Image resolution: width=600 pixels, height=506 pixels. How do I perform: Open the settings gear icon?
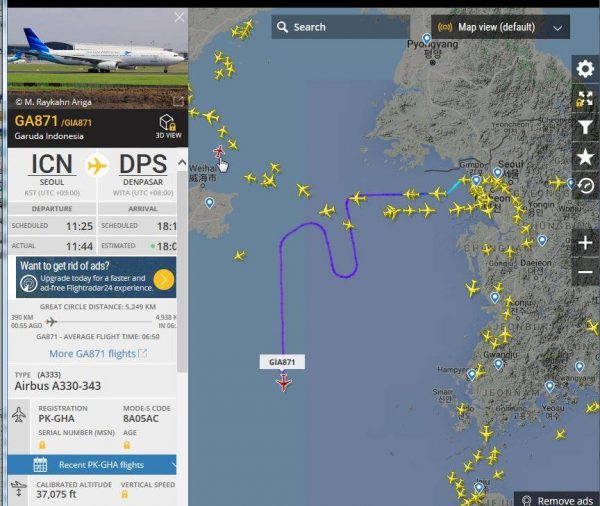[585, 69]
